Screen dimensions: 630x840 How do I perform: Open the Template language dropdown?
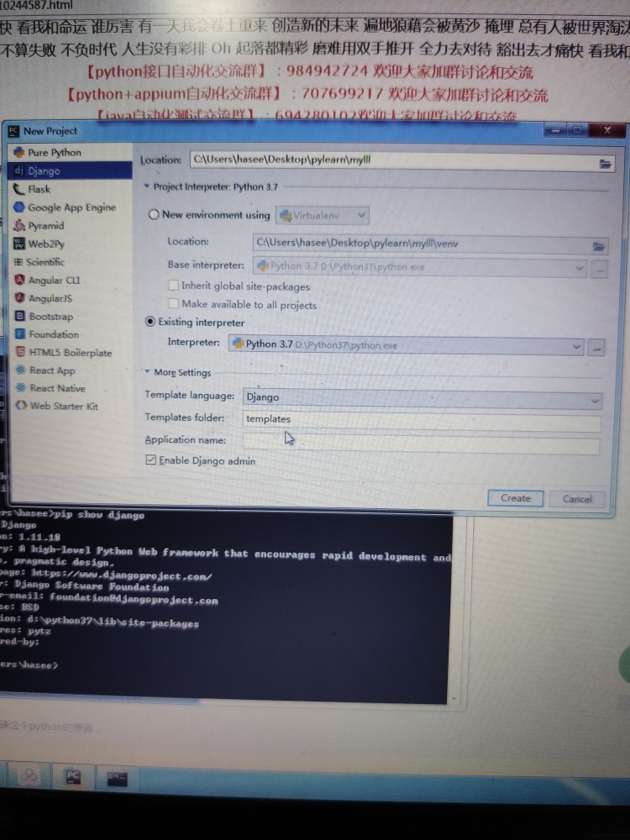423,398
